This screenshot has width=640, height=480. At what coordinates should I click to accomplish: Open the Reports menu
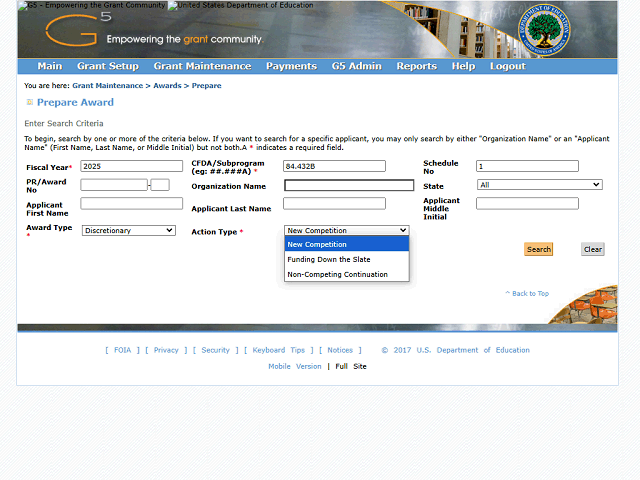click(417, 66)
